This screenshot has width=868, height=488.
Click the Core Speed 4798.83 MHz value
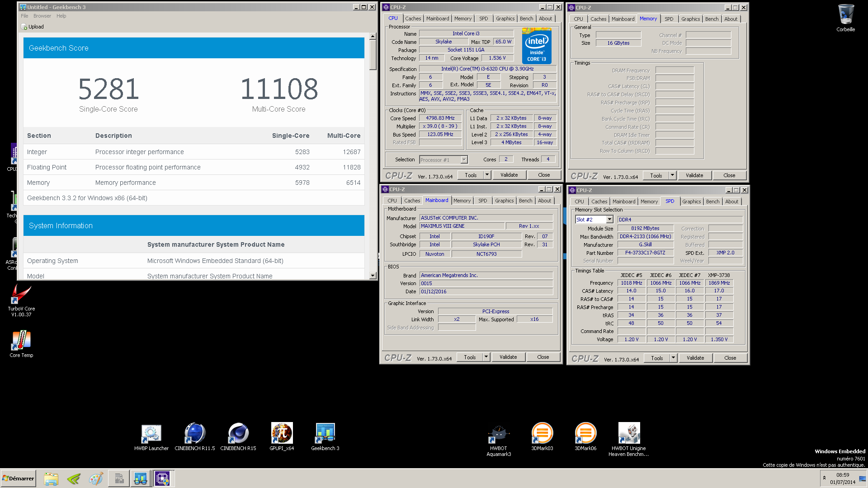click(440, 118)
